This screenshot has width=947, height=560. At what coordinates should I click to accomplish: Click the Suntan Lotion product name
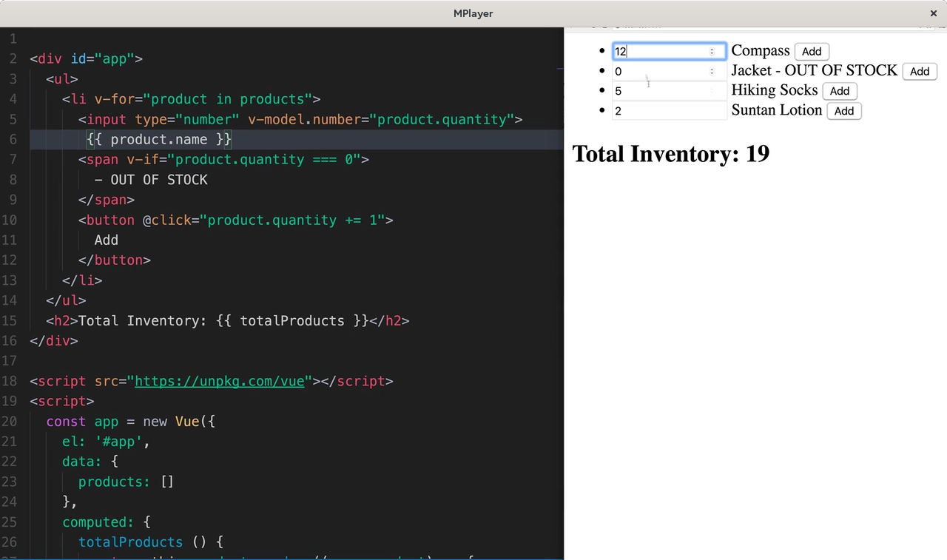[x=777, y=110]
